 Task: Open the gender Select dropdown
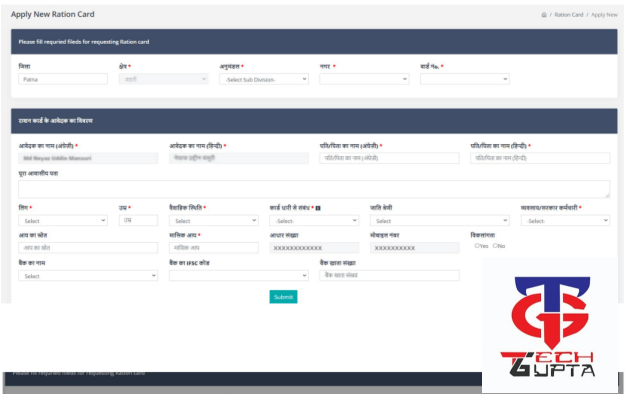coord(63,221)
